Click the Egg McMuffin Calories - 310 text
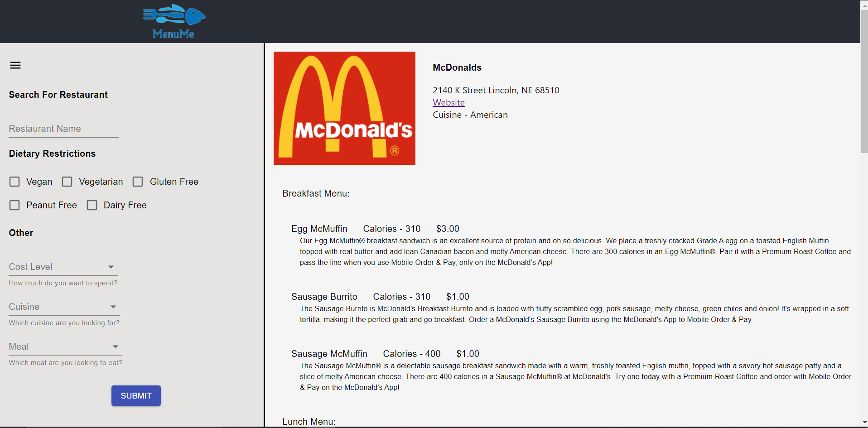 pyautogui.click(x=392, y=229)
